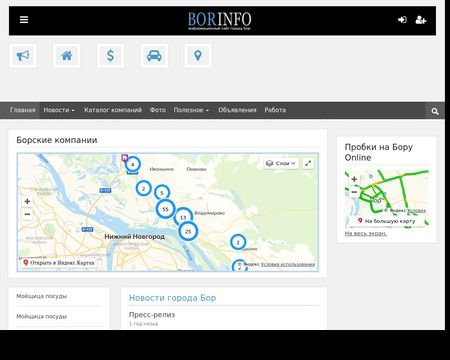Viewport: 450px width, 360px height.
Task: Click the На весь экран link
Action: coord(366,233)
